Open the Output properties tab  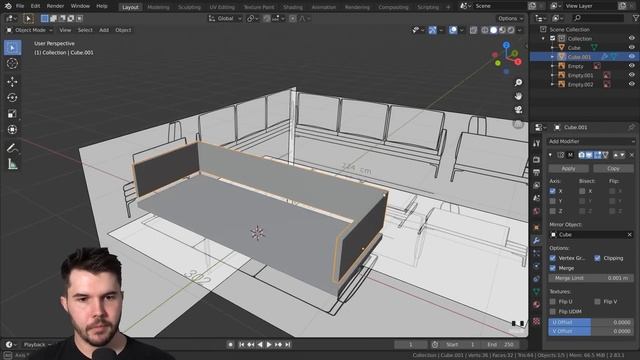[537, 172]
